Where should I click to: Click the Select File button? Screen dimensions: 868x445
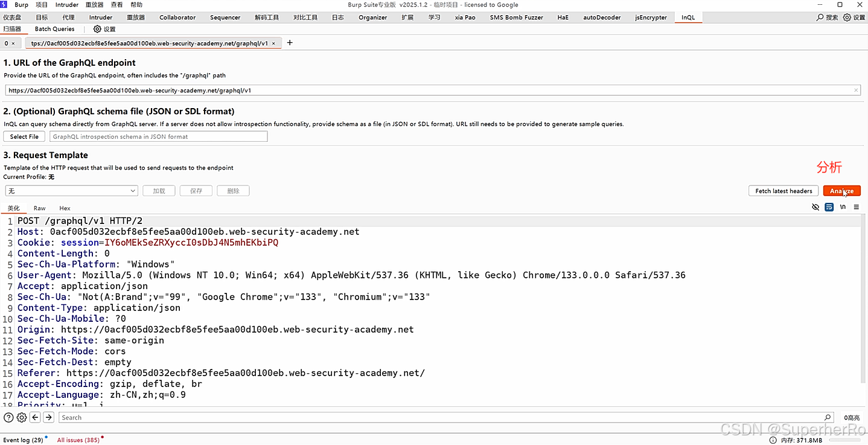click(x=24, y=136)
